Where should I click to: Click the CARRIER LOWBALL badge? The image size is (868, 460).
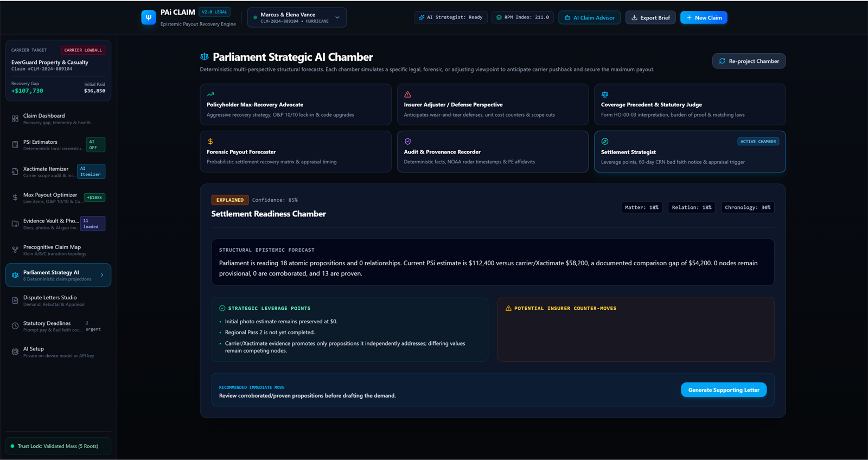tap(83, 50)
